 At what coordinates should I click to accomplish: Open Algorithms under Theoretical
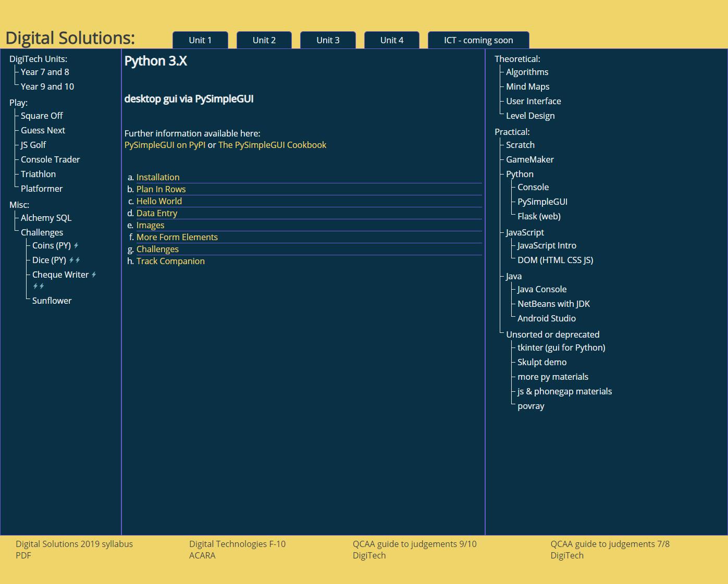coord(527,72)
